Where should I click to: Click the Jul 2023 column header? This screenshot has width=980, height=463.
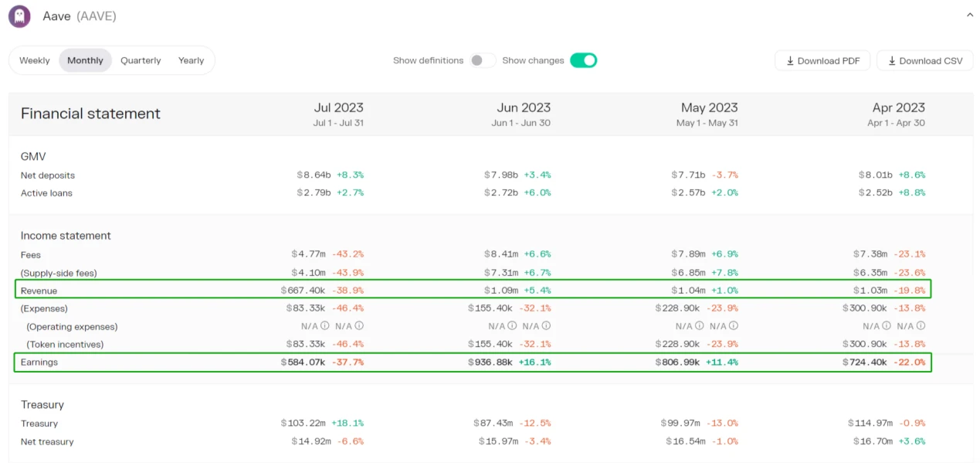(x=338, y=107)
